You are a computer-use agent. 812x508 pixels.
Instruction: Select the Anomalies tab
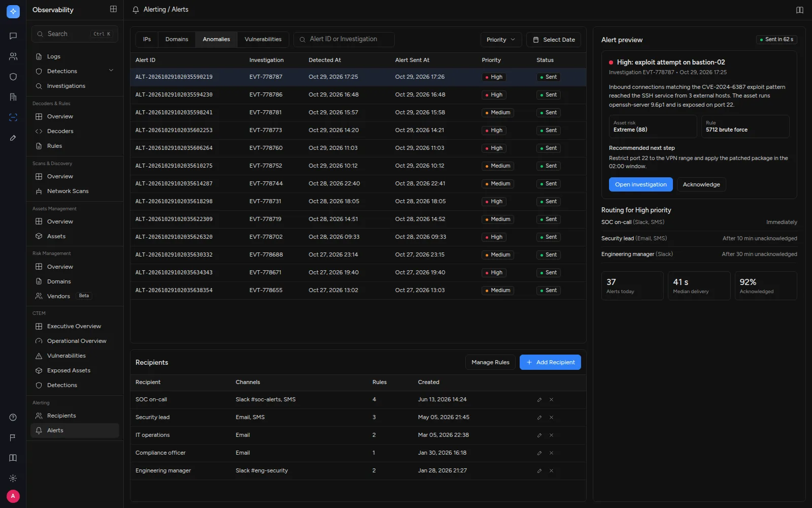[x=216, y=39]
